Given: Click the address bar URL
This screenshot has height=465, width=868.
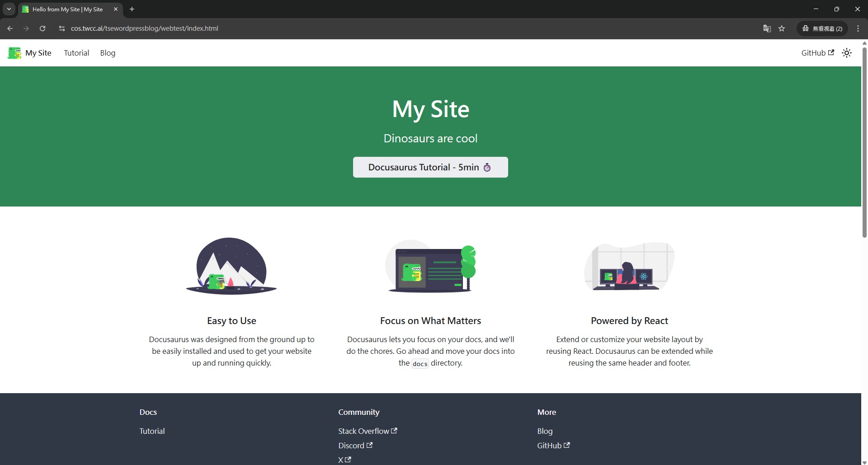Looking at the screenshot, I should (x=144, y=28).
